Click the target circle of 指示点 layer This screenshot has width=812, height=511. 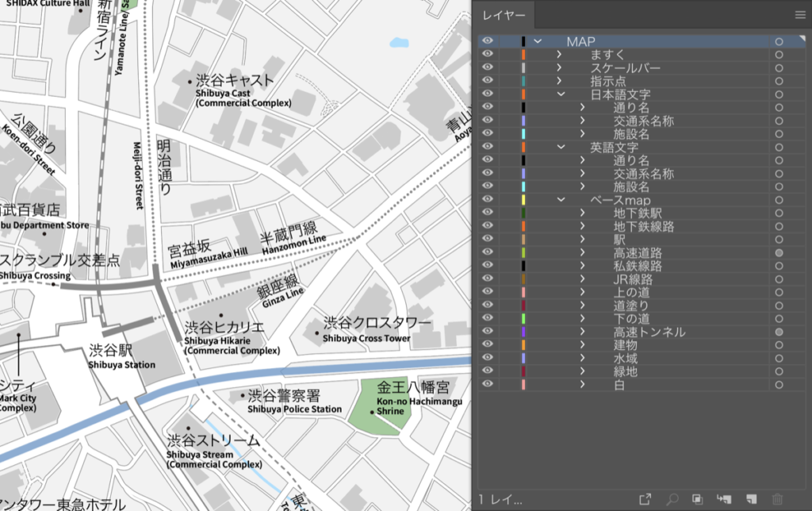pyautogui.click(x=779, y=82)
